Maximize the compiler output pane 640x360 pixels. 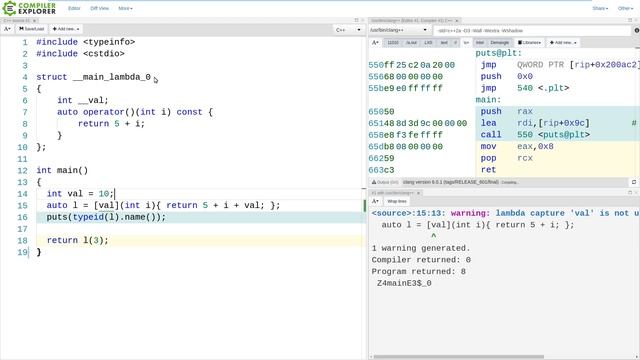[630, 20]
